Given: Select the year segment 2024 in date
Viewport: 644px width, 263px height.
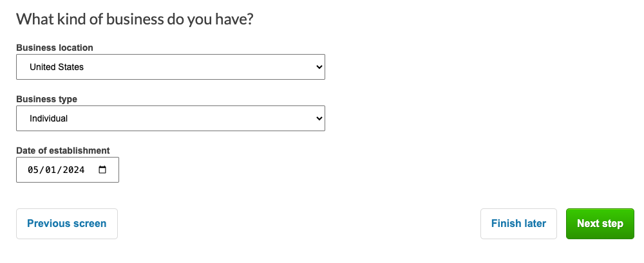Looking at the screenshot, I should tap(74, 170).
